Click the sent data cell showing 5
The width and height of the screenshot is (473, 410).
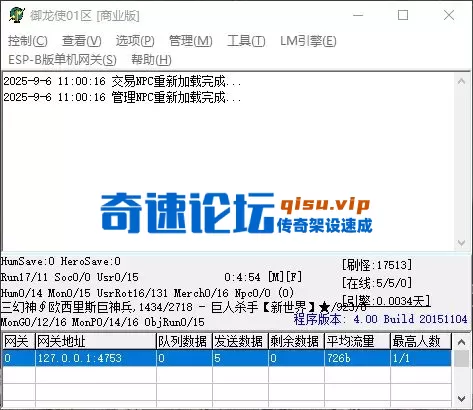coord(241,358)
